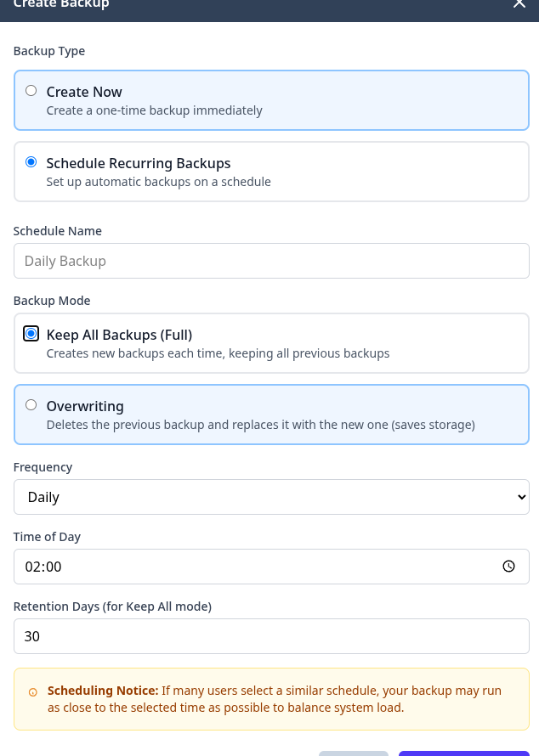This screenshot has width=539, height=756.
Task: Click the gray button at bottom
Action: tap(353, 753)
